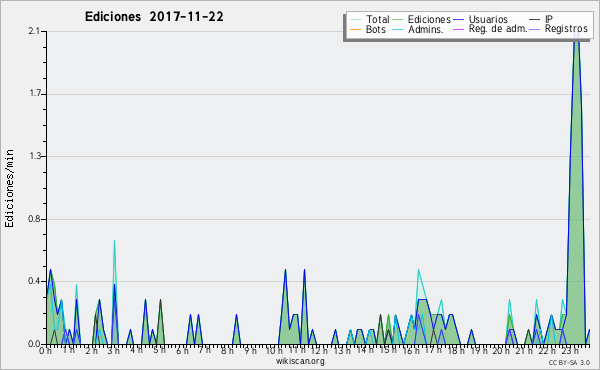600x370 pixels.
Task: Click the '18 h' x-axis label
Action: [456, 350]
